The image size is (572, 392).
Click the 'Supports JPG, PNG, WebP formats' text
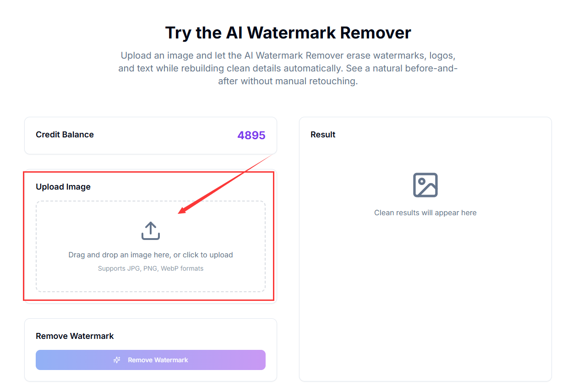151,268
